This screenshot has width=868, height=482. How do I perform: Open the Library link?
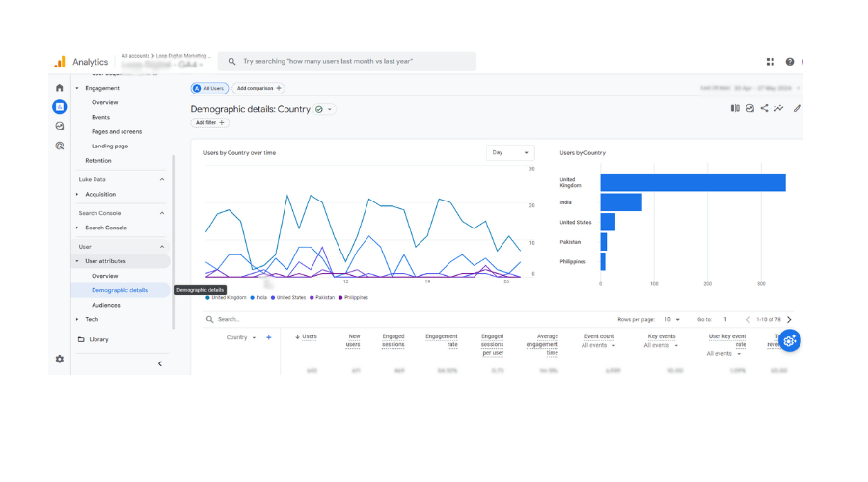coord(98,339)
